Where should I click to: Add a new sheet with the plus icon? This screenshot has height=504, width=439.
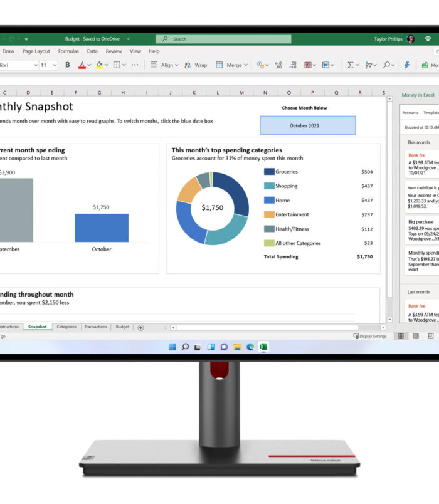point(140,327)
